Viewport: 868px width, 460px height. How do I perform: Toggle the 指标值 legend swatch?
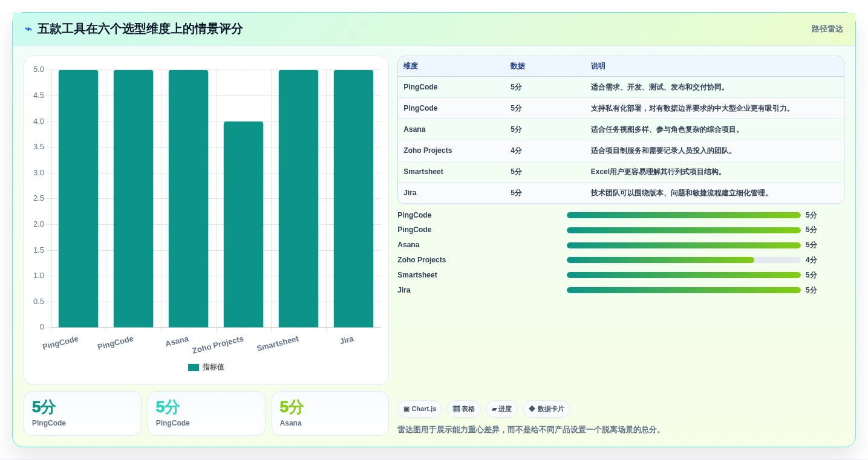194,368
